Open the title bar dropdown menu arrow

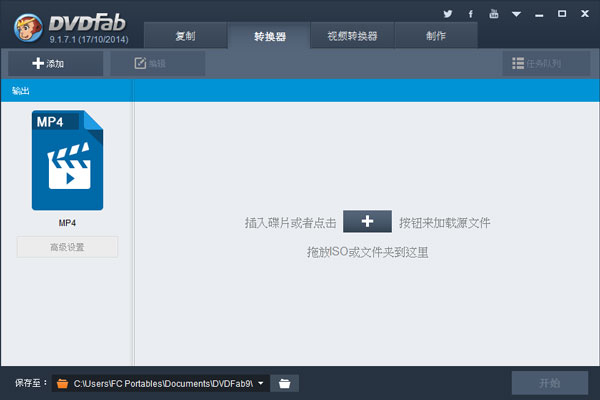[516, 14]
